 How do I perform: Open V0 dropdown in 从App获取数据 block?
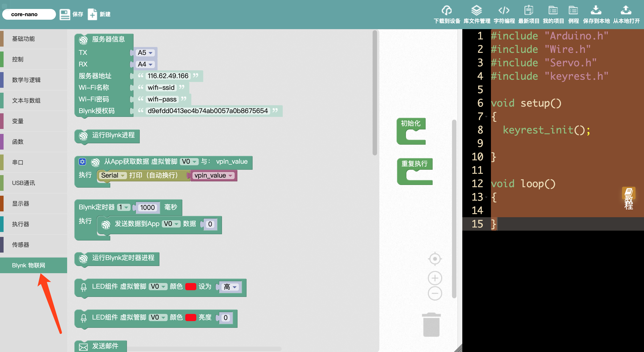(x=189, y=162)
